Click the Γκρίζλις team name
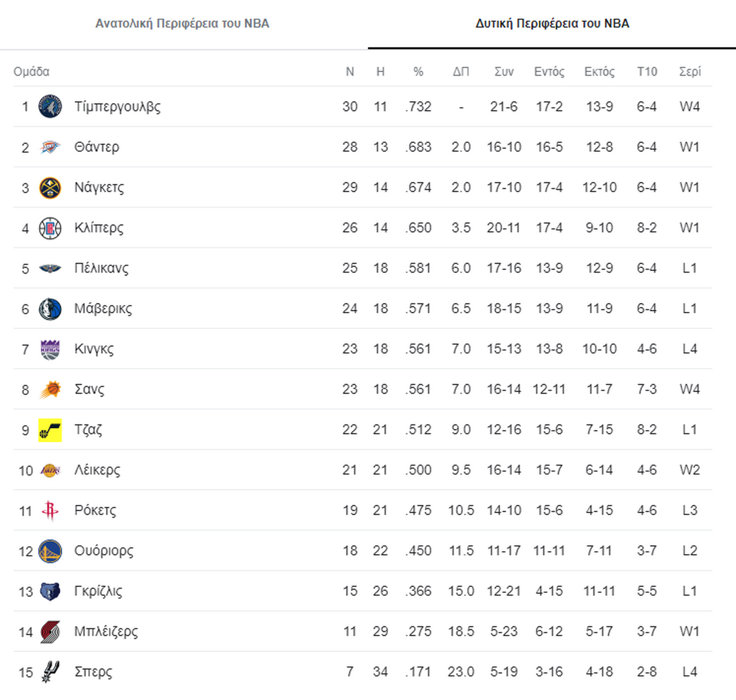 (x=98, y=591)
